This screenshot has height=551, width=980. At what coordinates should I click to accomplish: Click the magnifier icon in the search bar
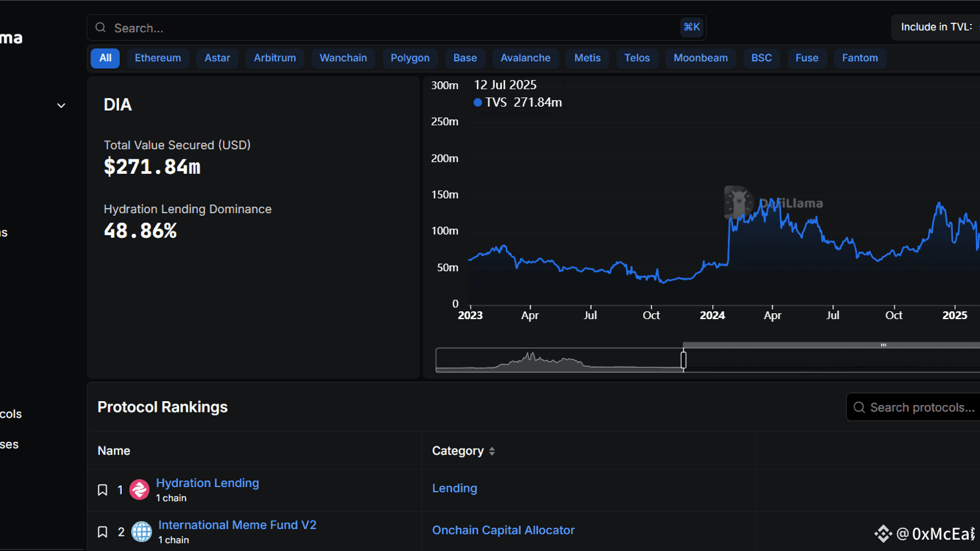click(101, 28)
